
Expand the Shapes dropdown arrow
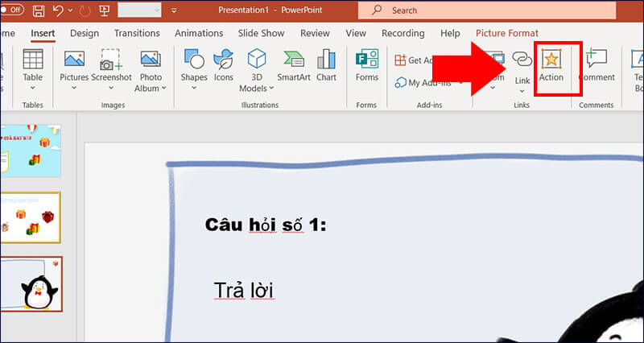pyautogui.click(x=194, y=88)
